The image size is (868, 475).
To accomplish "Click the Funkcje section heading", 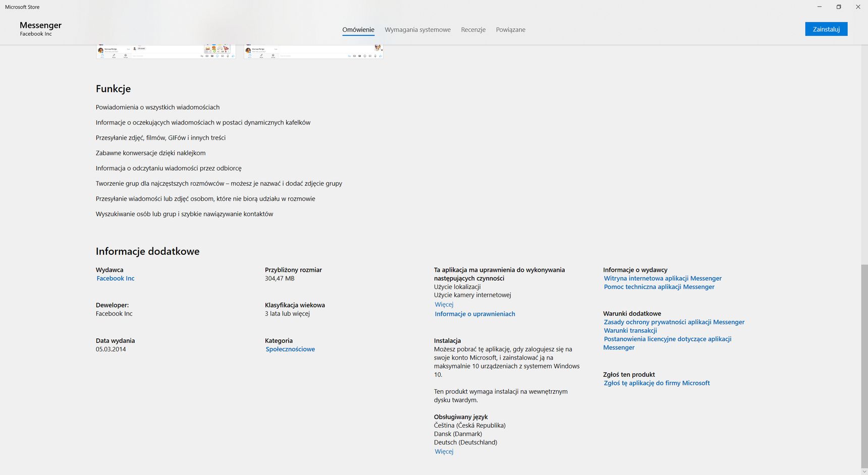I will 113,89.
